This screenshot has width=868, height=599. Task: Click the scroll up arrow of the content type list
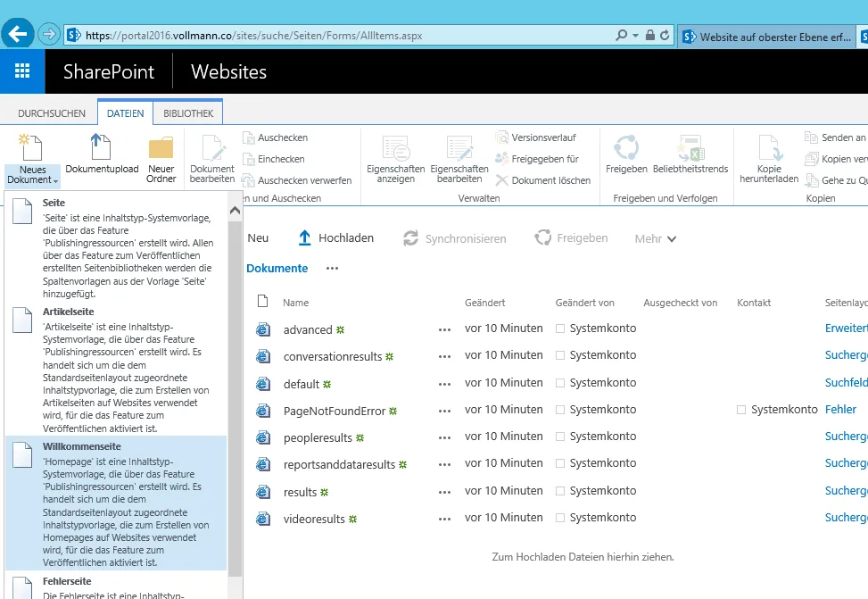[235, 210]
